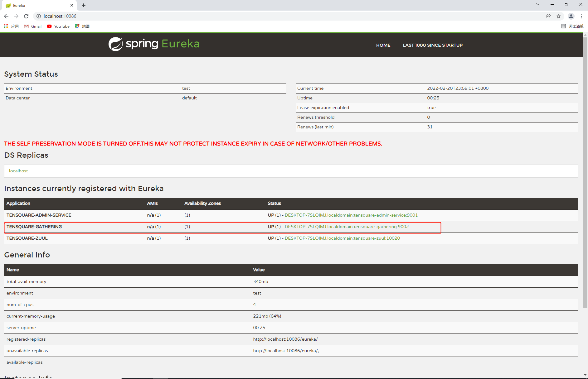Click the available-replicas row label
Image resolution: width=588 pixels, height=379 pixels.
[24, 362]
